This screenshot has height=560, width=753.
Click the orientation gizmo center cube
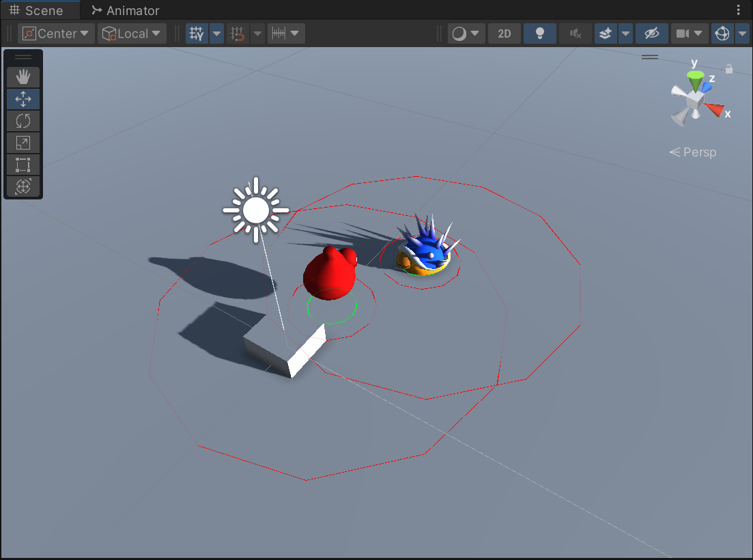(695, 101)
